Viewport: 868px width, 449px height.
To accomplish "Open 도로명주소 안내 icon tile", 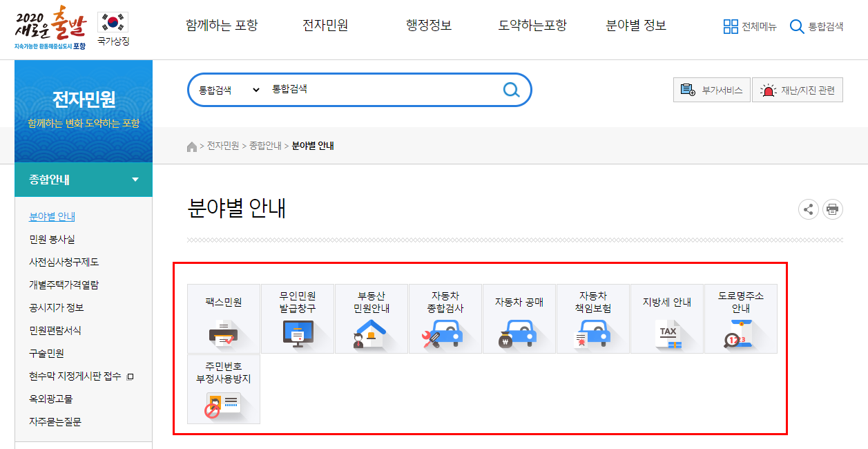I will 741,319.
